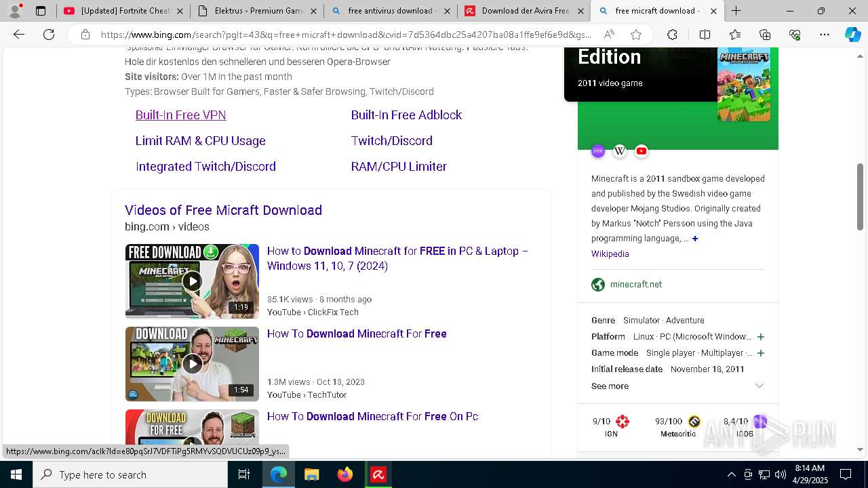Open the Wikipedia source link
This screenshot has width=868, height=488.
tap(610, 253)
